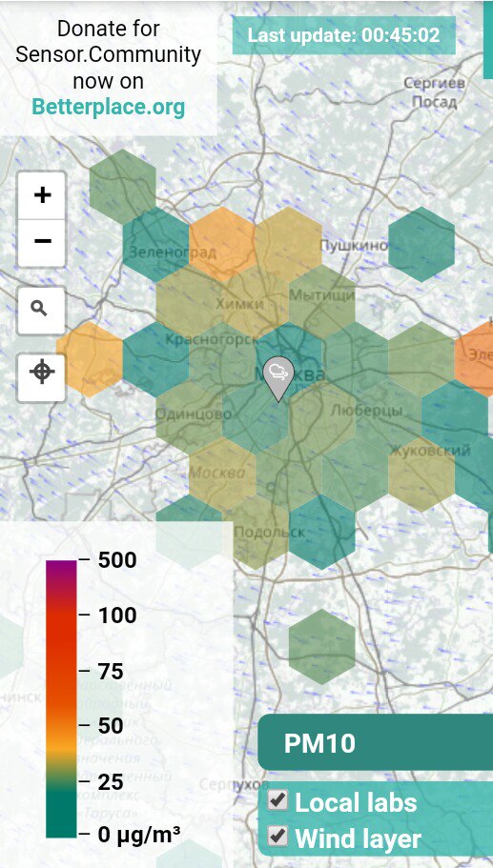Select the hexagon labeled Красногорск
493x868 pixels.
tap(222, 359)
